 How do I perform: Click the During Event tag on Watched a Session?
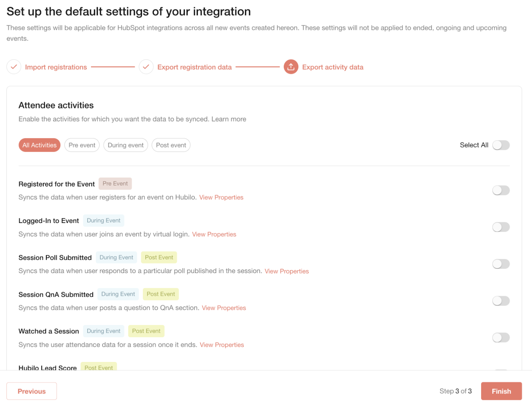pyautogui.click(x=104, y=331)
